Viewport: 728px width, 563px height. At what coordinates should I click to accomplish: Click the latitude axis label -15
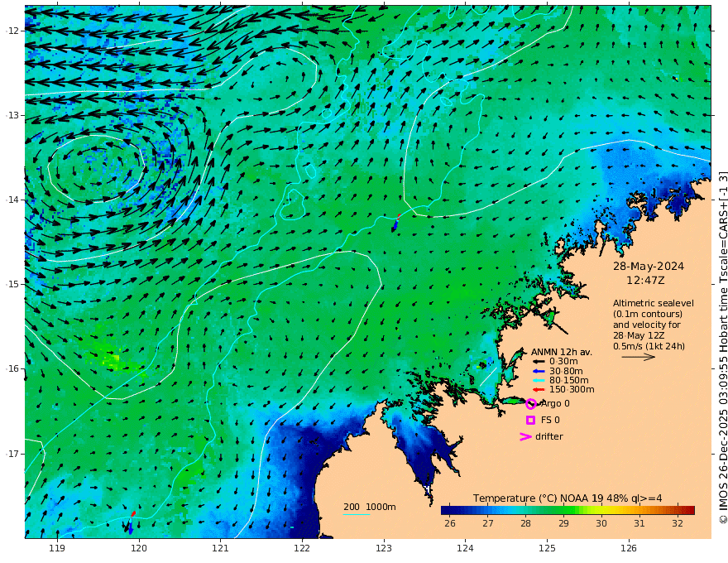(x=12, y=284)
